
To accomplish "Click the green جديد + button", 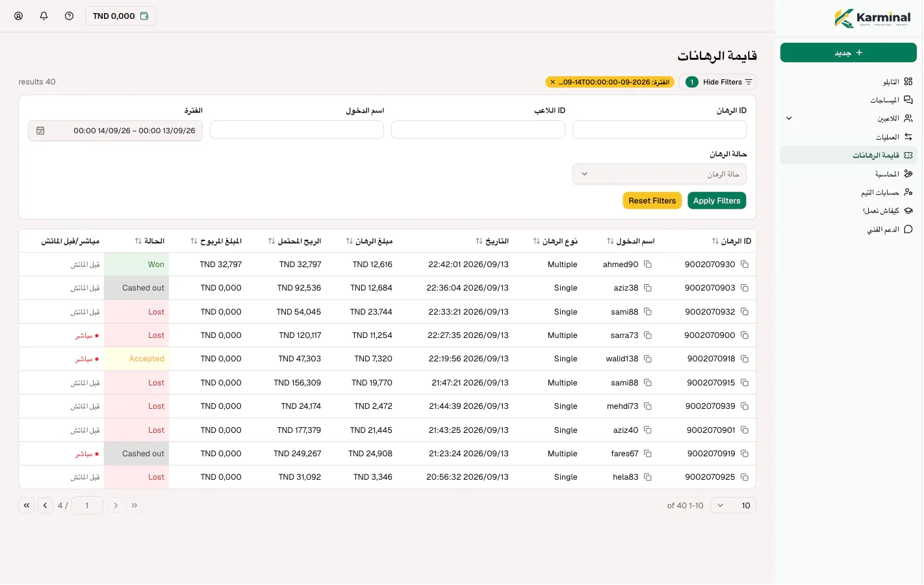I will [x=849, y=53].
